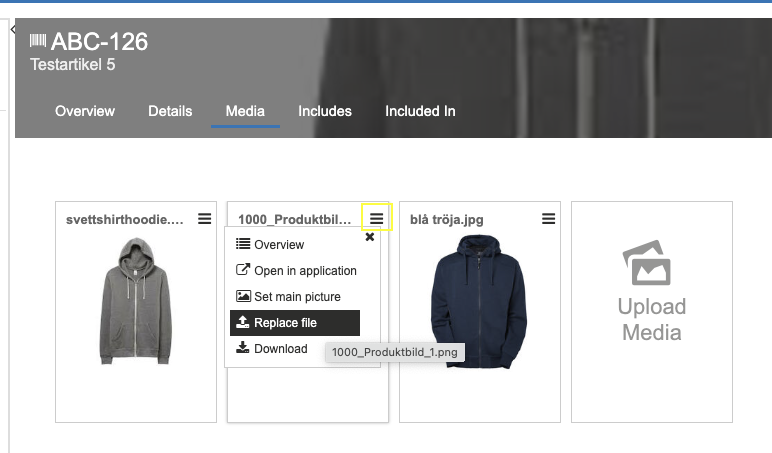Choose Open in application
Viewport: 772px width, 453px height.
(x=296, y=270)
